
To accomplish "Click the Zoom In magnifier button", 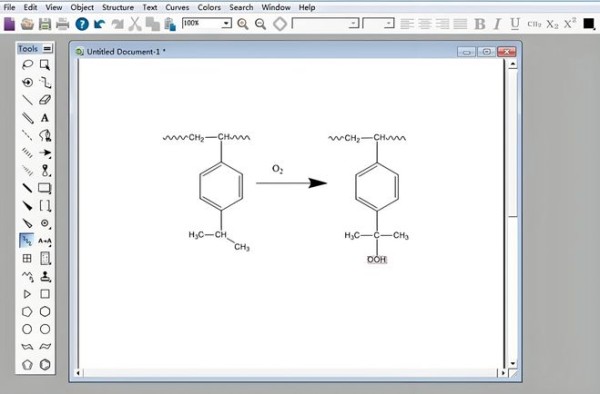I will (243, 24).
